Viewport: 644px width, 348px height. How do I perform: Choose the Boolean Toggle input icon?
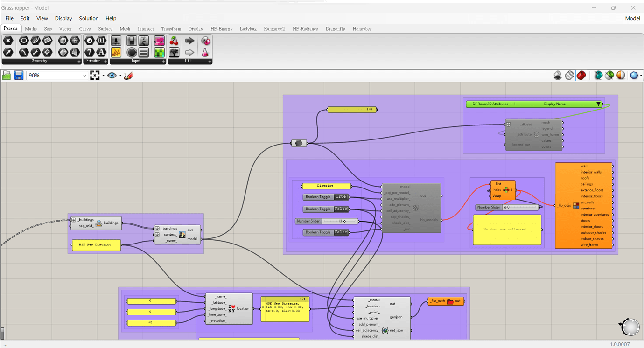pos(132,41)
